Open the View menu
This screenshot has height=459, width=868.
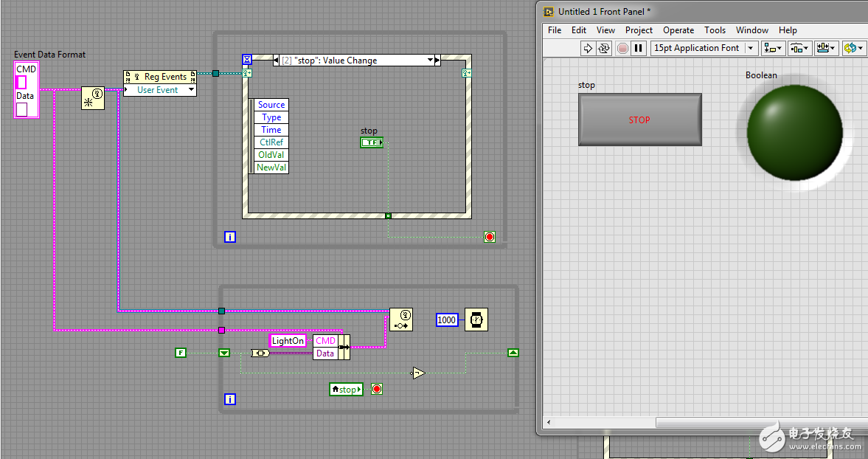(605, 30)
